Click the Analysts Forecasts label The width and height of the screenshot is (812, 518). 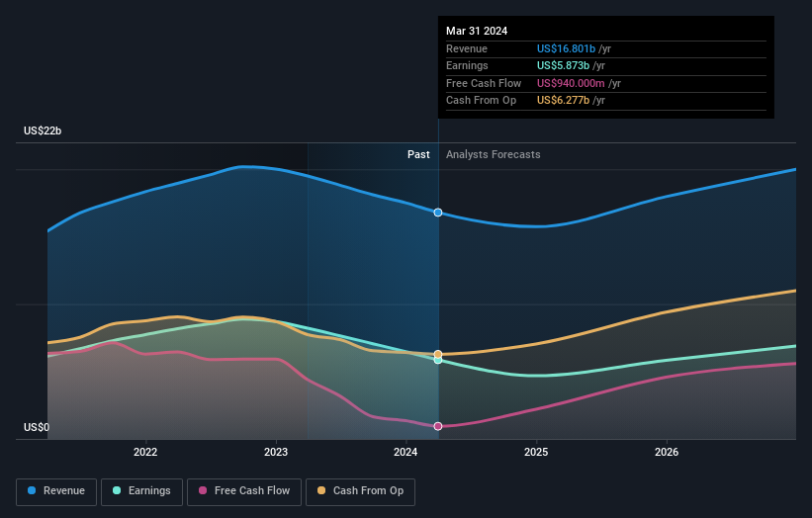click(x=493, y=155)
